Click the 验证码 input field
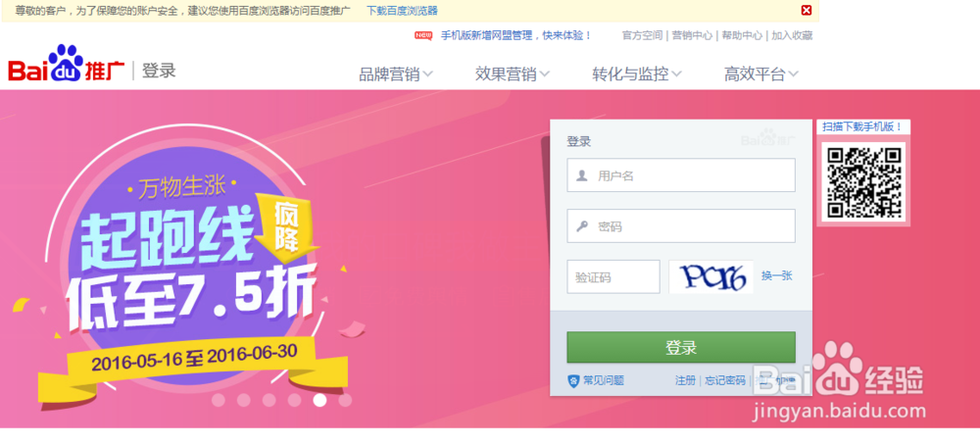This screenshot has width=980, height=445. point(613,276)
